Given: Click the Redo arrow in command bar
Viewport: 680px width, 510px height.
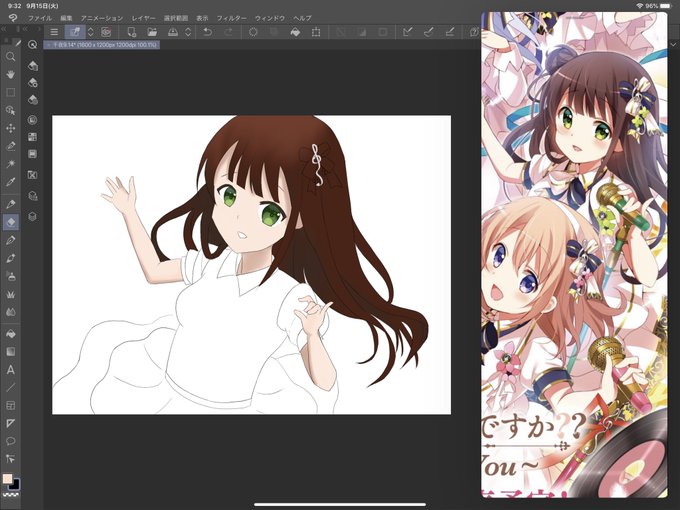Looking at the screenshot, I should [228, 32].
